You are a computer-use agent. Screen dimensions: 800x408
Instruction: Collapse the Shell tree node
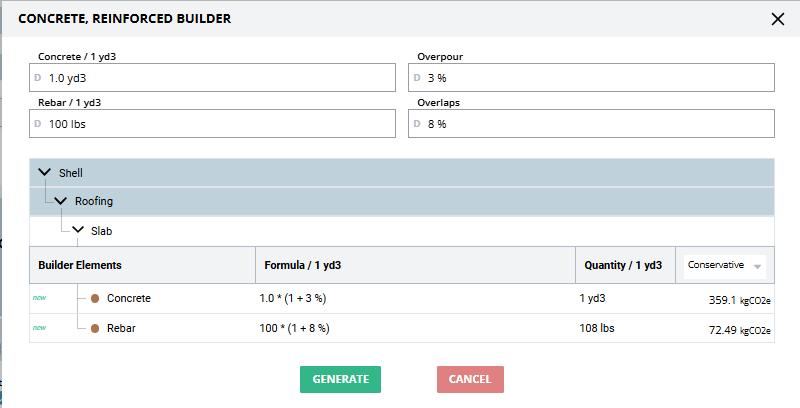pyautogui.click(x=44, y=173)
